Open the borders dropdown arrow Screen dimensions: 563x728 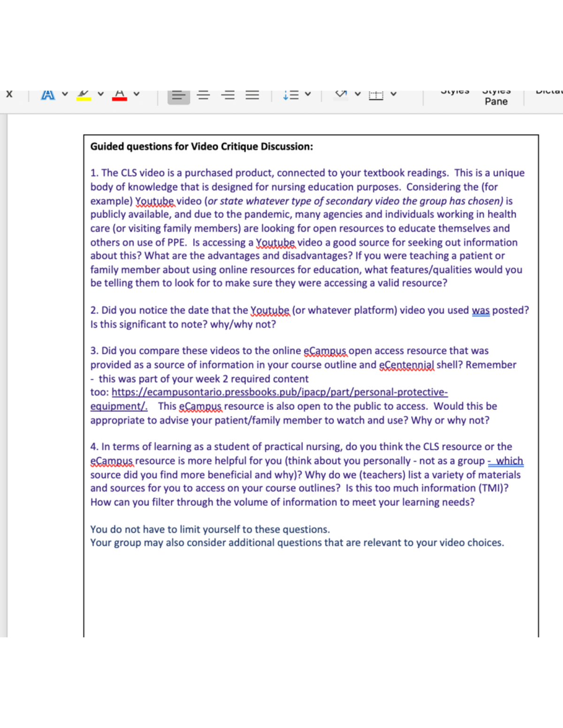[394, 94]
